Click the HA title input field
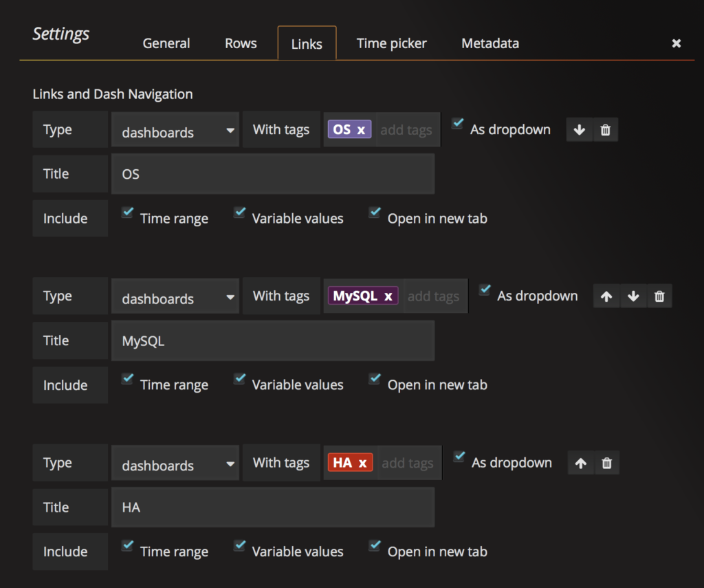This screenshot has width=704, height=588. coord(273,507)
